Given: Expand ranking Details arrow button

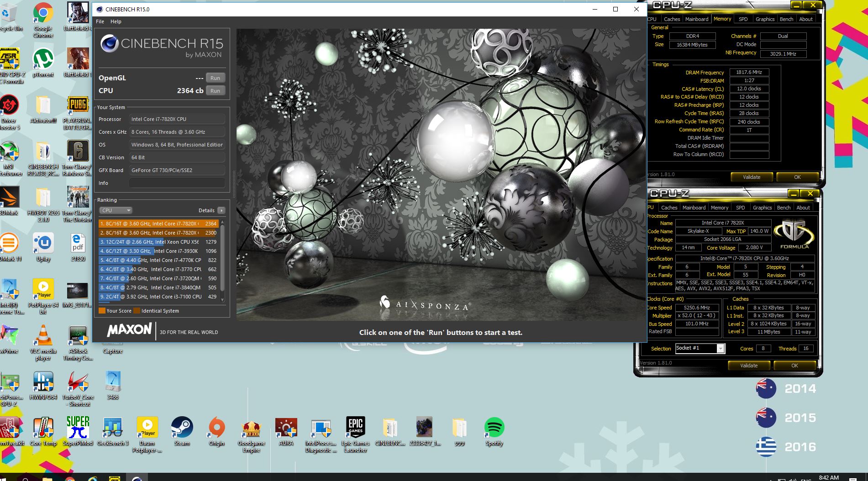Looking at the screenshot, I should (221, 210).
